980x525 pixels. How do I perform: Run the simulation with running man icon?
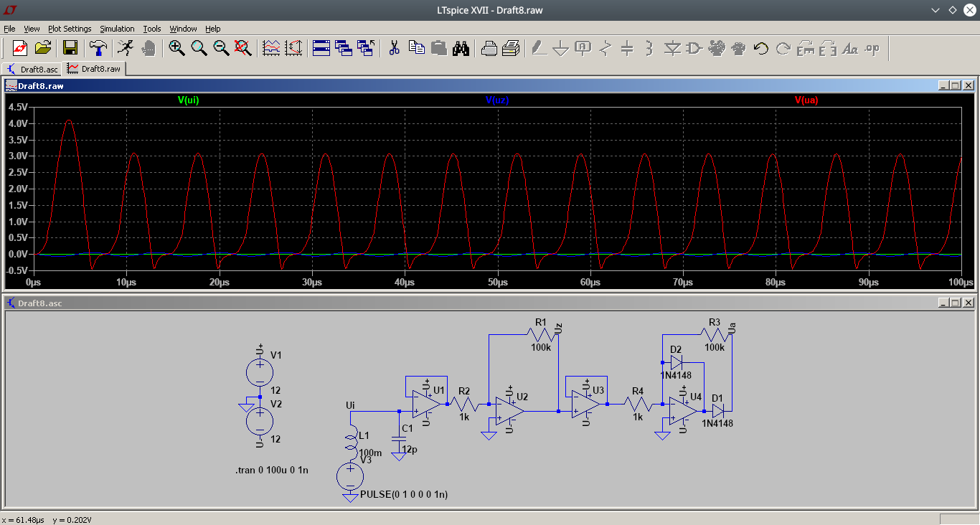point(126,48)
